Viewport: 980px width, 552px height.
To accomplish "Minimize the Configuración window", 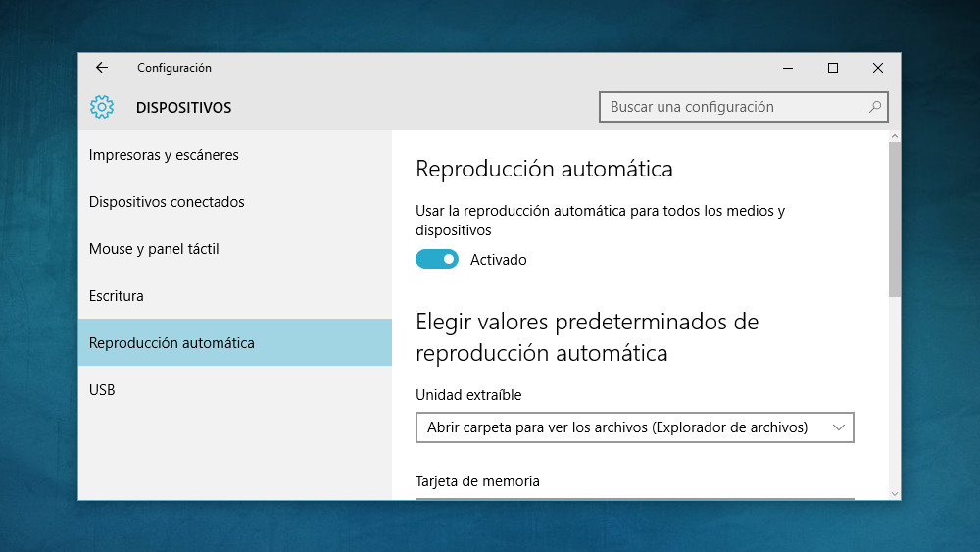I will 788,68.
